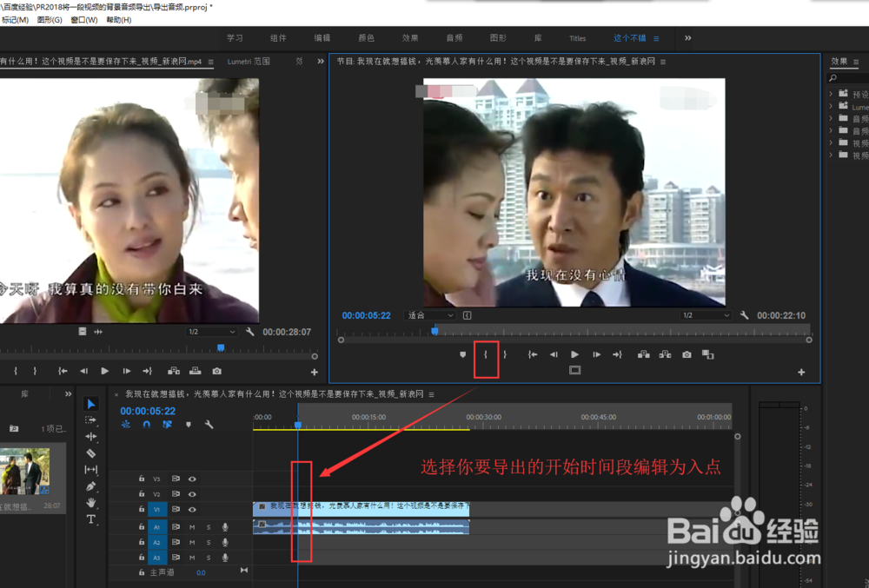This screenshot has width=869, height=588.
Task: Open Source monitor resolution dropdown 1/2
Action: pyautogui.click(x=211, y=332)
